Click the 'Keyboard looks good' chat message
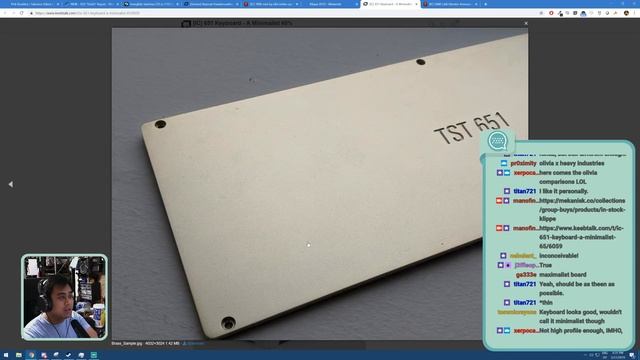Viewport: 640px width, 360px height. point(580,316)
